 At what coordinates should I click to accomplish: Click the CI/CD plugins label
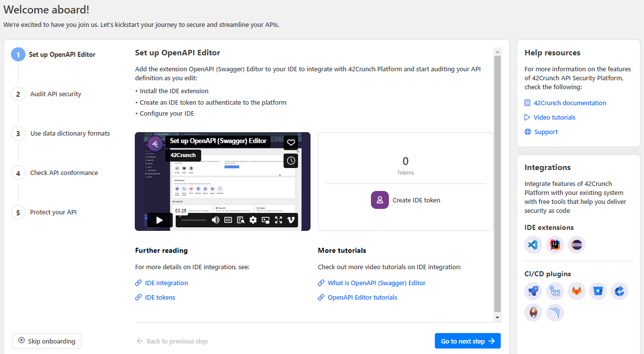point(548,274)
